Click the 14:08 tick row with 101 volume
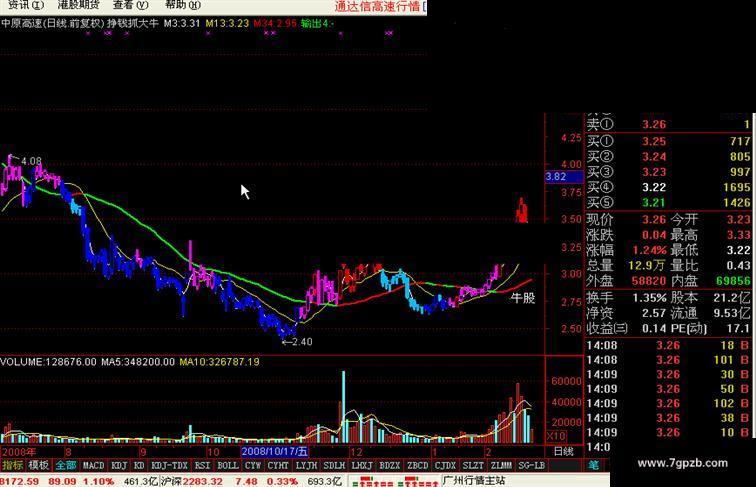Viewport: 756px width, 487px height. pos(668,360)
